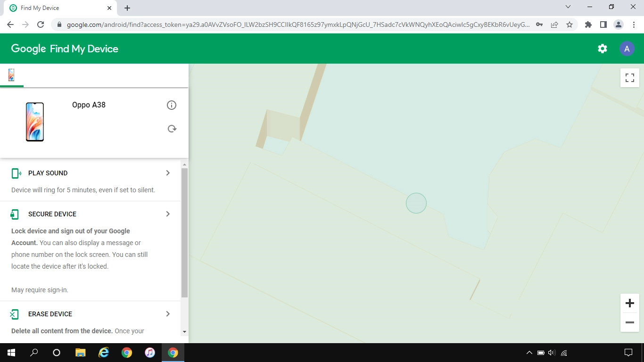Expand the Secure Device option
Image resolution: width=644 pixels, height=362 pixels.
click(168, 214)
